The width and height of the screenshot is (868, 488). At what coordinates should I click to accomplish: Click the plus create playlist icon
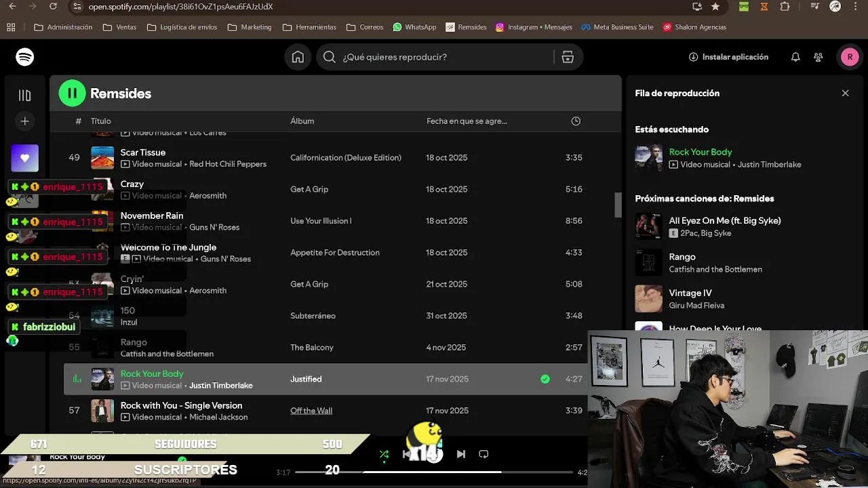coord(25,121)
